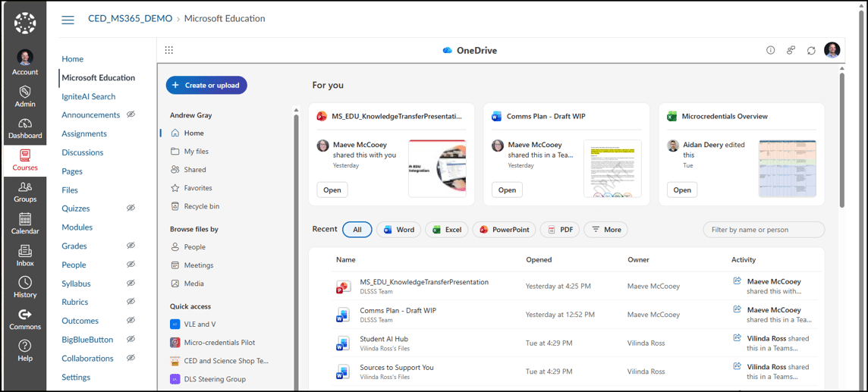The image size is (868, 392).
Task: Click the Comms Plan document thumbnail
Action: pos(612,168)
